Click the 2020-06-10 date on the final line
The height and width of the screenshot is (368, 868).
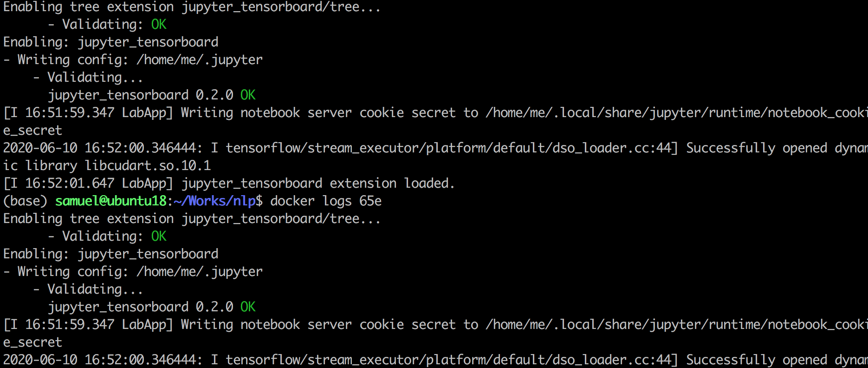click(x=40, y=360)
